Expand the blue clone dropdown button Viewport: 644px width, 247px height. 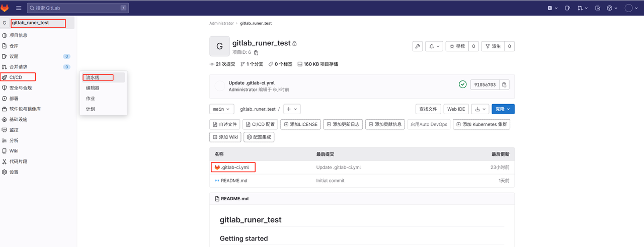tap(503, 109)
